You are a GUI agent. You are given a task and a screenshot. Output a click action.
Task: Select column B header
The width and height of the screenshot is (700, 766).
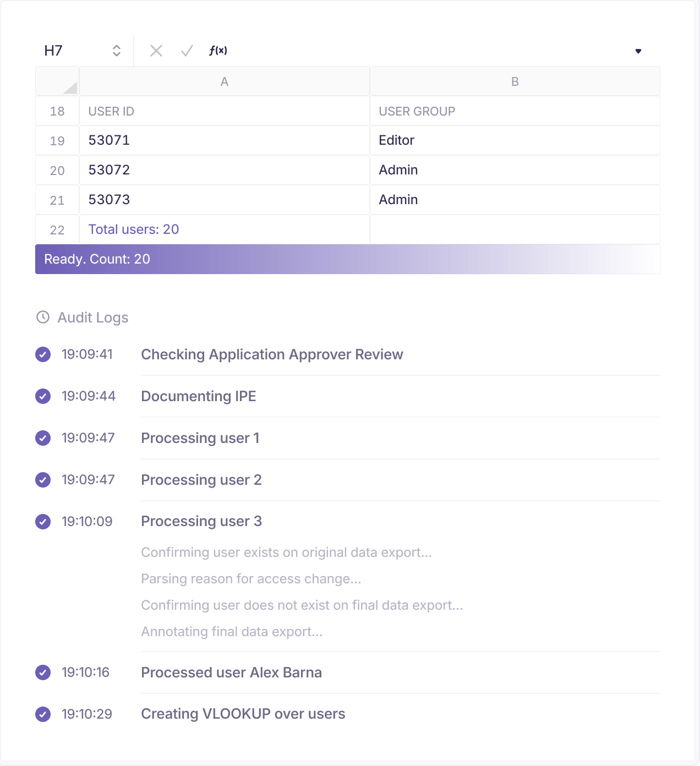click(x=515, y=81)
